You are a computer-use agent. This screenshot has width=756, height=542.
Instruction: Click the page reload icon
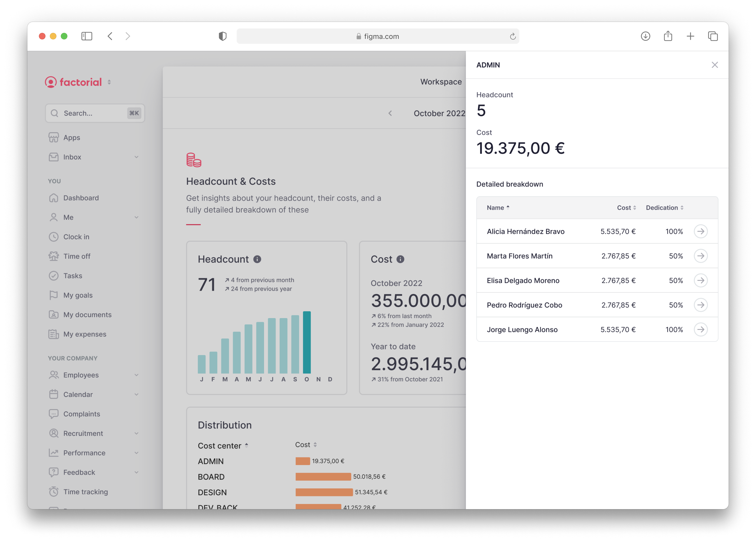coord(513,36)
